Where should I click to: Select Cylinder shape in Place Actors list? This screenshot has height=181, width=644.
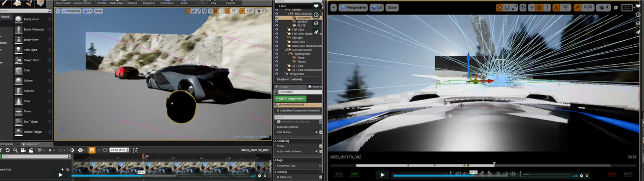[x=33, y=91]
